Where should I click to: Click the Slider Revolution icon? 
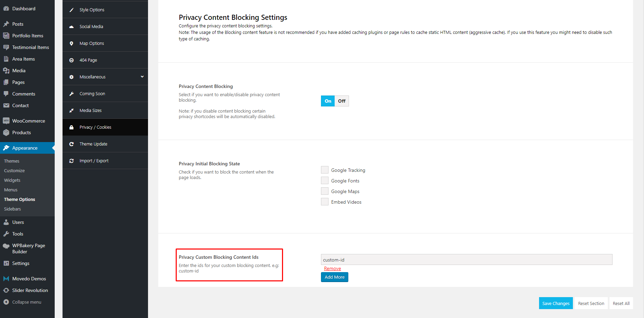point(6,290)
